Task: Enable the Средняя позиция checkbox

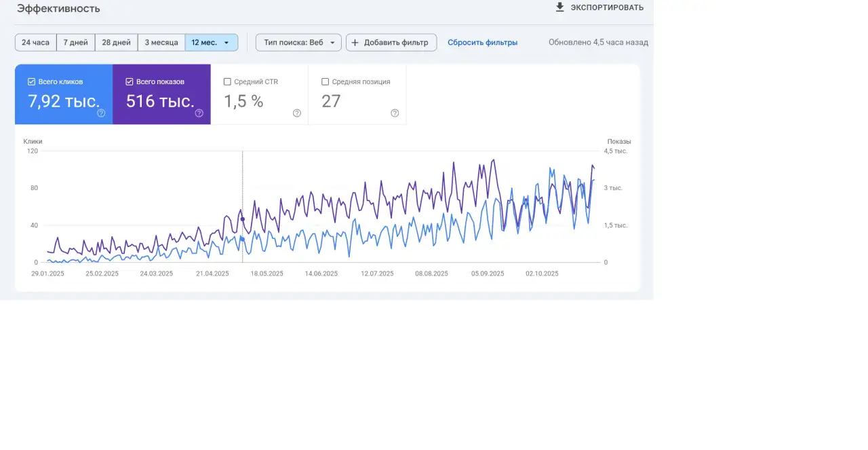Action: tap(325, 81)
